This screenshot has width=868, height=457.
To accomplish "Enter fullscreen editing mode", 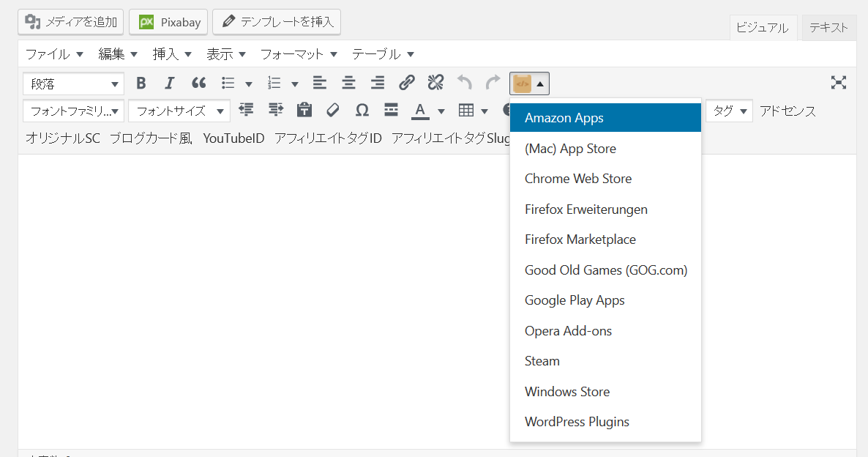I will 838,83.
